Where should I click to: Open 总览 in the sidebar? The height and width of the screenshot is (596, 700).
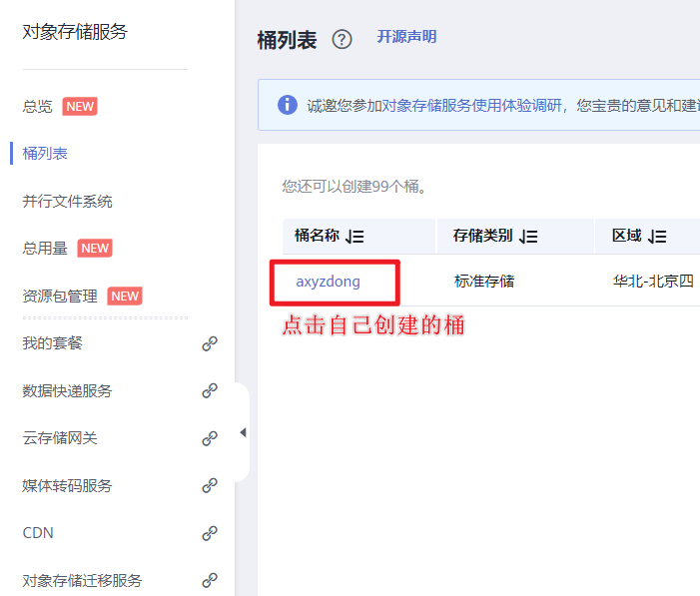pos(38,107)
